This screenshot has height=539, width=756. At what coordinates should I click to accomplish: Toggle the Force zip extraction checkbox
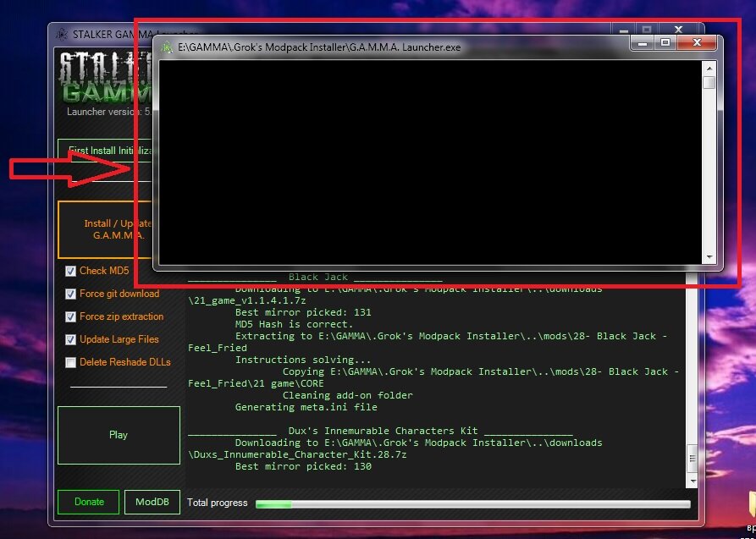point(71,316)
